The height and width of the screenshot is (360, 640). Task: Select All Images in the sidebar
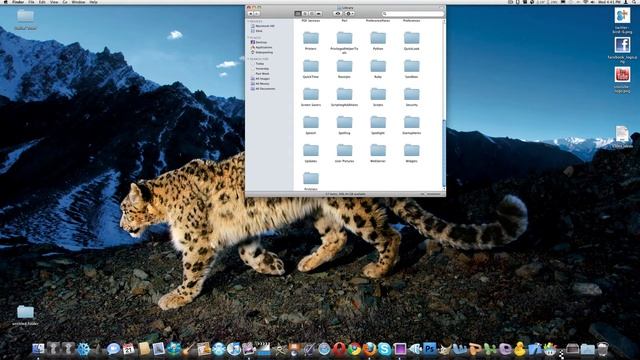[260, 79]
